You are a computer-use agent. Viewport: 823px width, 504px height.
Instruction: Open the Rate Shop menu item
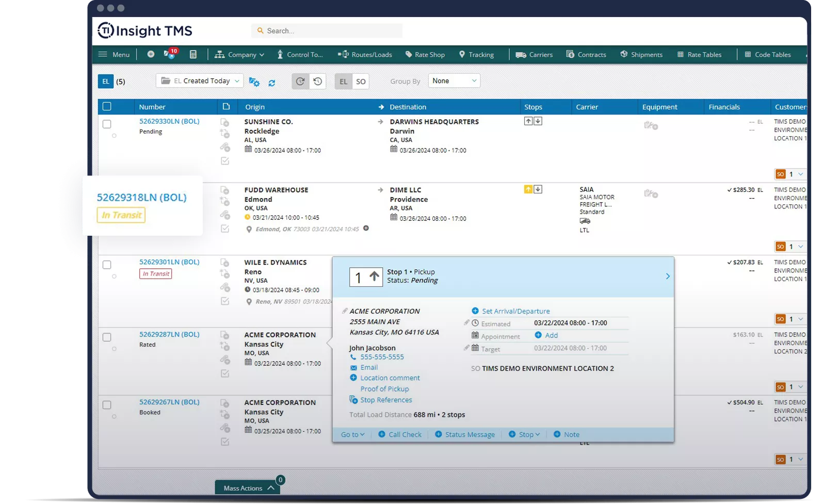coord(425,54)
